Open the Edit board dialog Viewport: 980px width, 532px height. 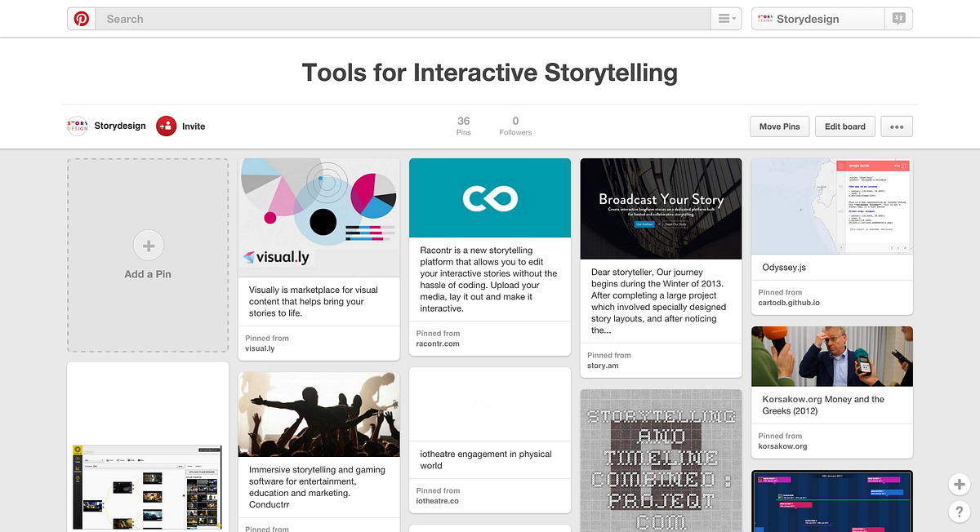(x=844, y=126)
